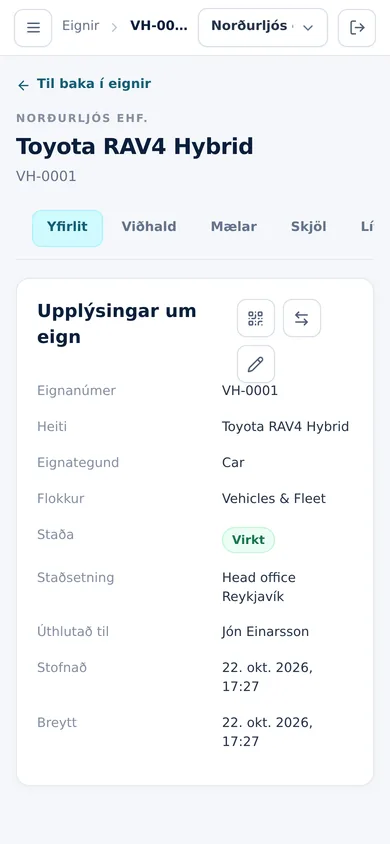
Task: Open the partially visible Lí tab
Action: click(367, 227)
